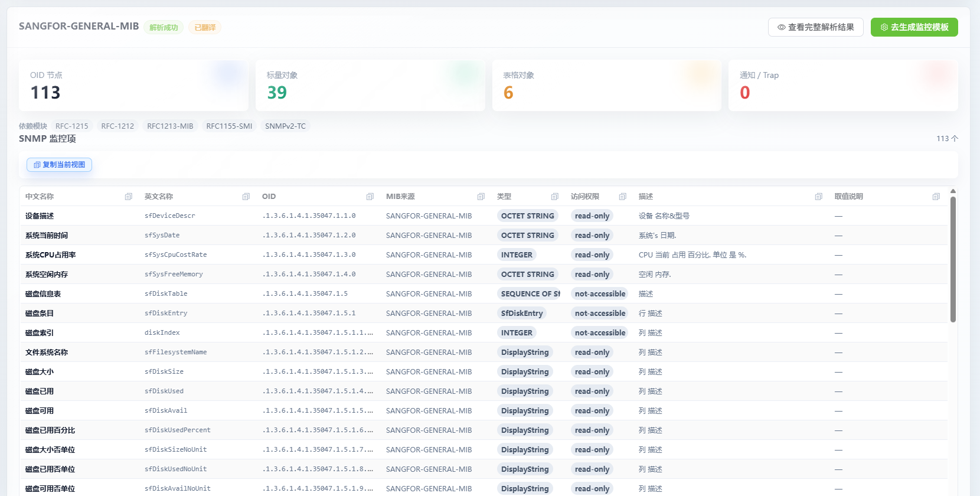Select the RFC-1215 dependency module tag

(72, 126)
